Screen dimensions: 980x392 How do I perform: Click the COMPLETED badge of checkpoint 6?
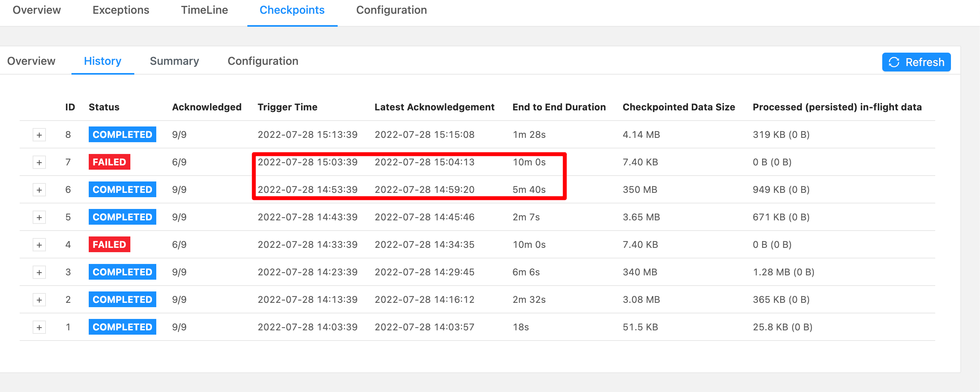pos(122,189)
